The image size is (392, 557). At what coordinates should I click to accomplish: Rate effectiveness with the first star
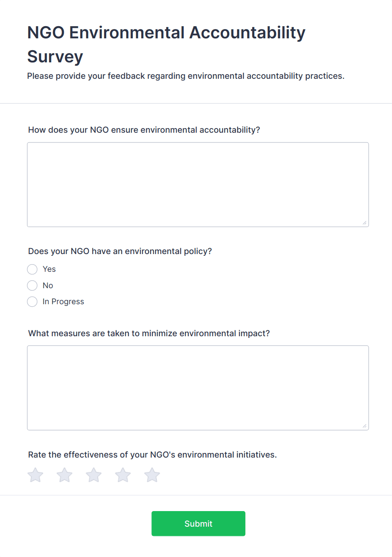tap(35, 475)
